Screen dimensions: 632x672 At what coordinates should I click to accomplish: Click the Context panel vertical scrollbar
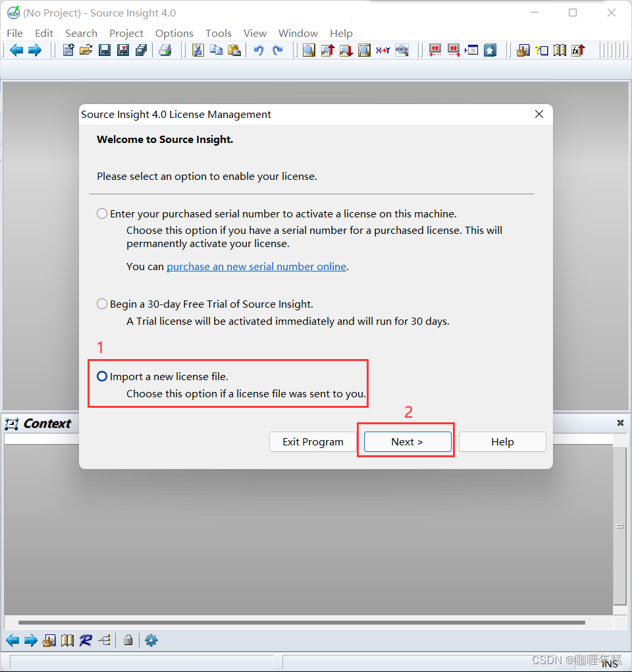[x=619, y=526]
